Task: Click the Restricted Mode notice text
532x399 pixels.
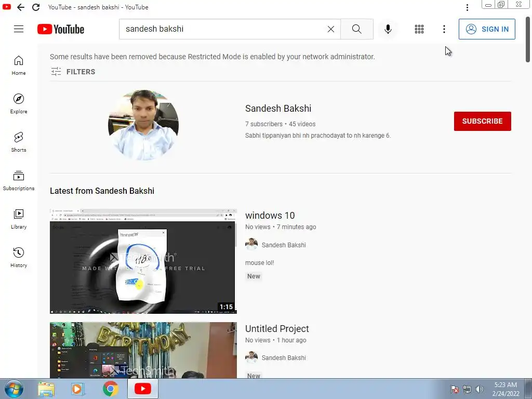Action: coord(212,57)
